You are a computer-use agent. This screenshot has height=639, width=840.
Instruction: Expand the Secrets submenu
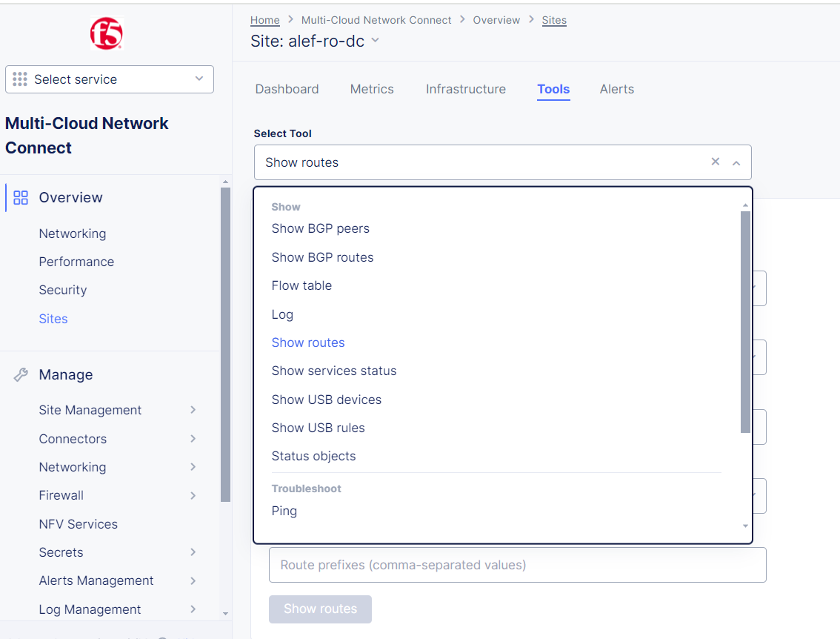(x=193, y=552)
